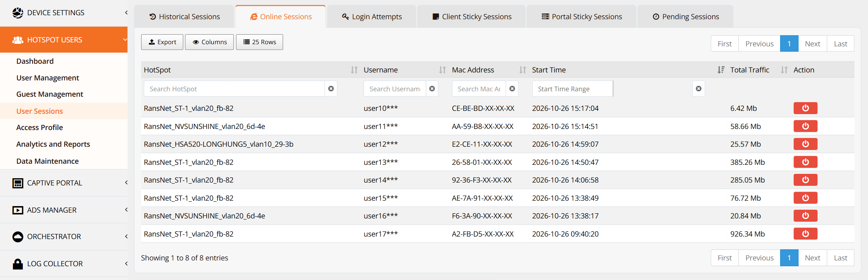
Task: Focus the Search HotSpot input field
Action: [x=234, y=89]
